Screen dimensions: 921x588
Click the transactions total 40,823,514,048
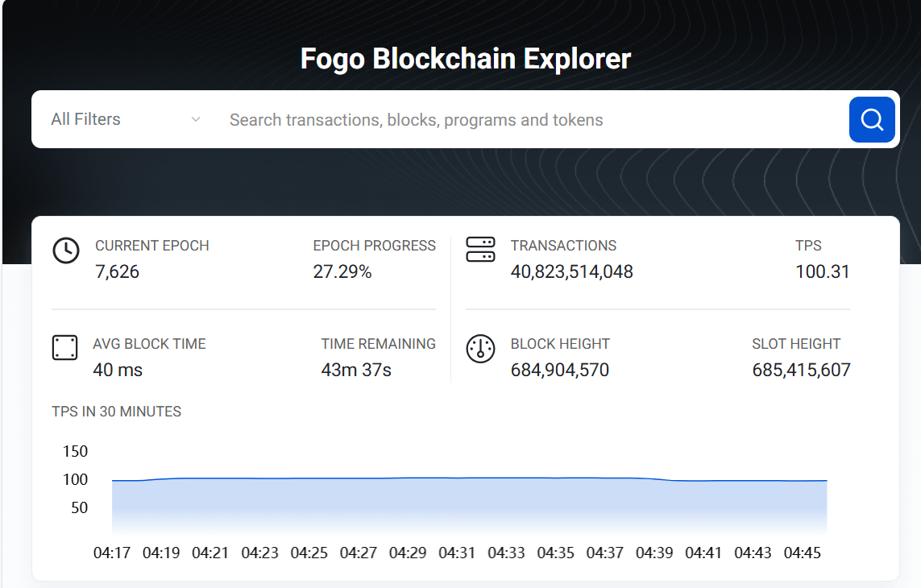[571, 271]
